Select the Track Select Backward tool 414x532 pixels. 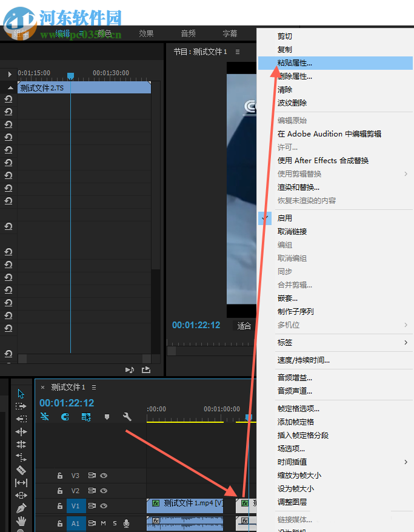coord(21,419)
